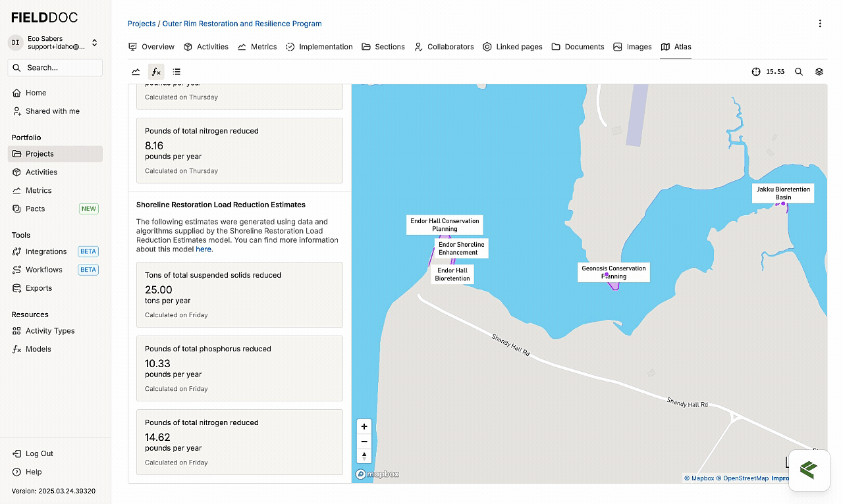
Task: Click the 'here' model information link
Action: pos(204,249)
